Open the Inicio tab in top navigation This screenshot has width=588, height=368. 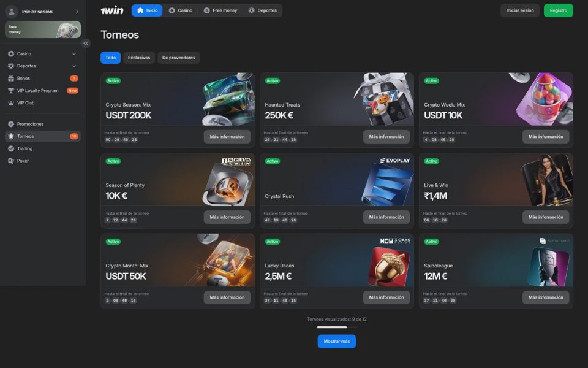(147, 10)
